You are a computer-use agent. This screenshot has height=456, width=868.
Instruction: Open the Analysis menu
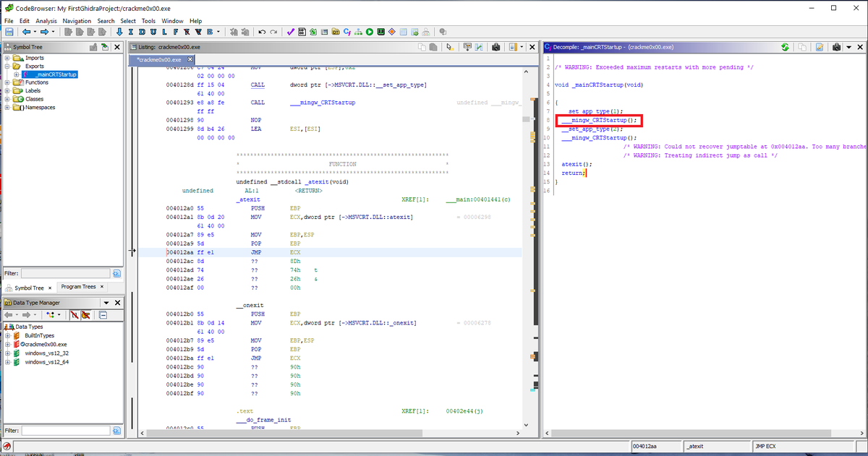pos(46,21)
